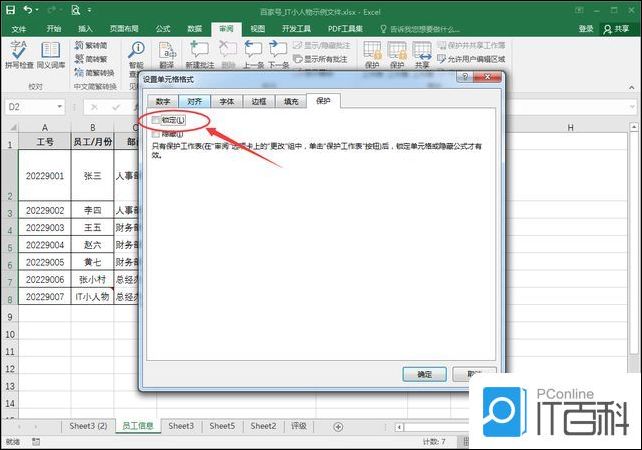Expand the formula bar
642x450 pixels.
[633, 107]
